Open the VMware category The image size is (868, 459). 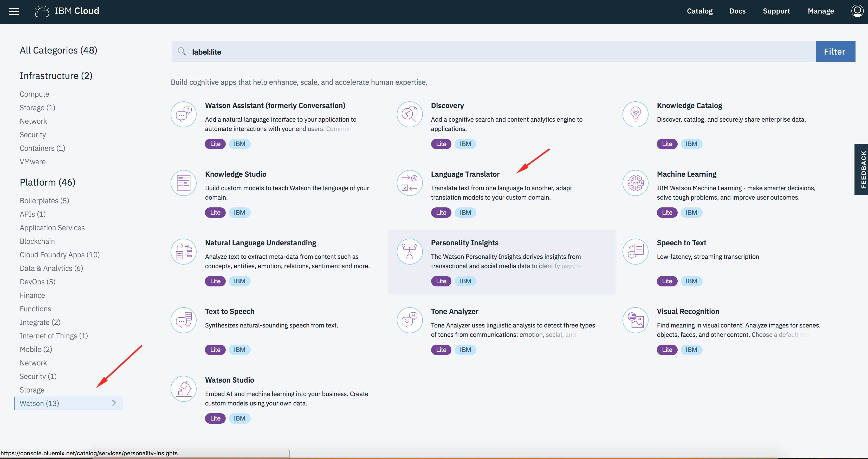pos(33,162)
